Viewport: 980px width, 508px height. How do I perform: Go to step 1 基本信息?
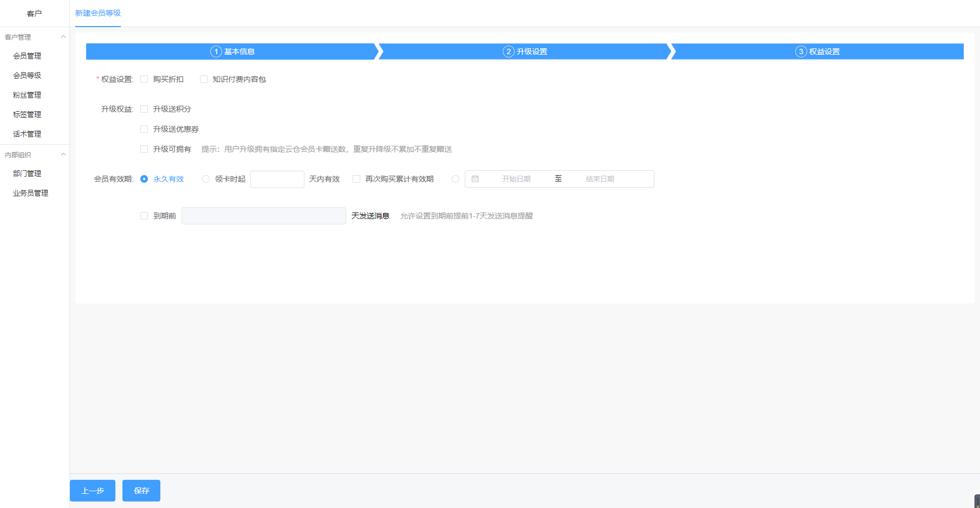(x=232, y=52)
